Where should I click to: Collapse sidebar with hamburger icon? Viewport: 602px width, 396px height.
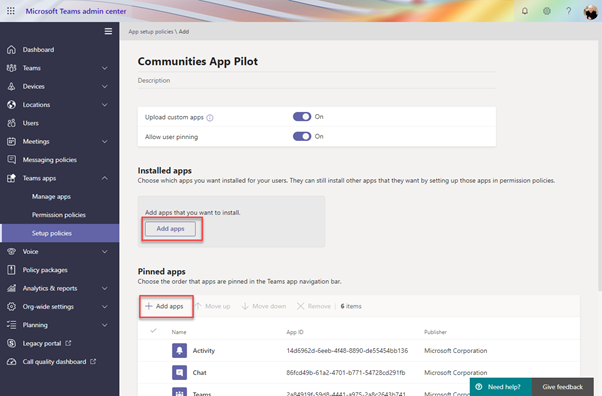click(x=108, y=31)
